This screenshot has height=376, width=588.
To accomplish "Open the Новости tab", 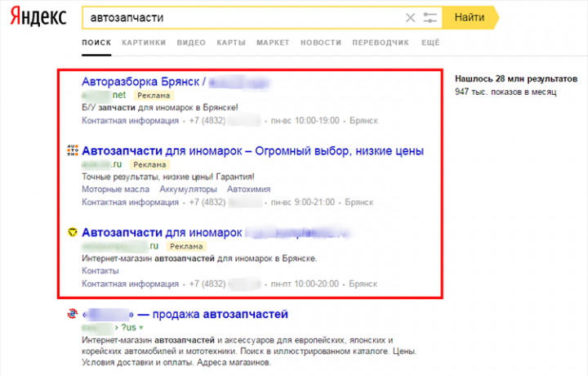I will coord(321,43).
